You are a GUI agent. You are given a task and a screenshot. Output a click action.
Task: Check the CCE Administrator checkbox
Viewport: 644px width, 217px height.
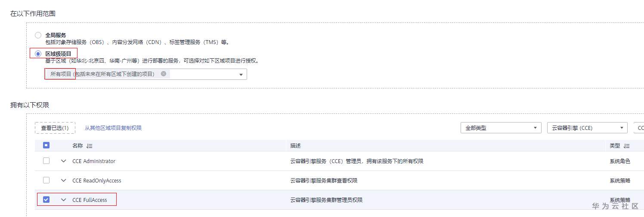pyautogui.click(x=46, y=161)
